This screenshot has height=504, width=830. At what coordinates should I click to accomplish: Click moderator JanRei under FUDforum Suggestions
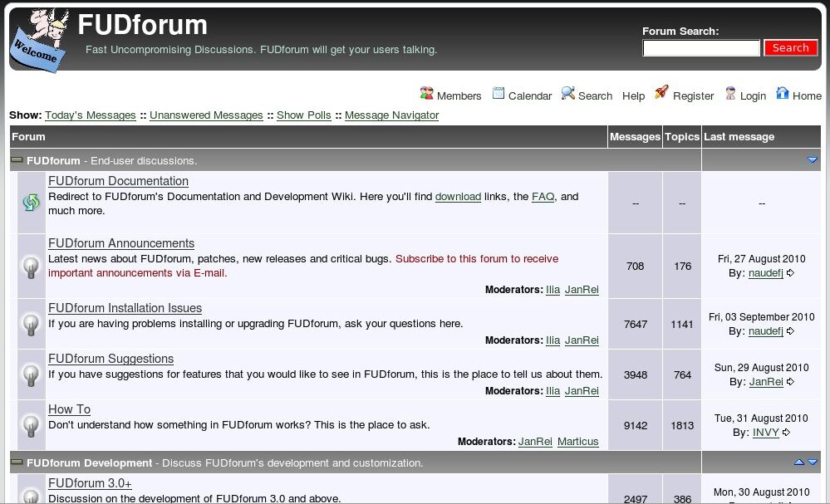point(581,390)
